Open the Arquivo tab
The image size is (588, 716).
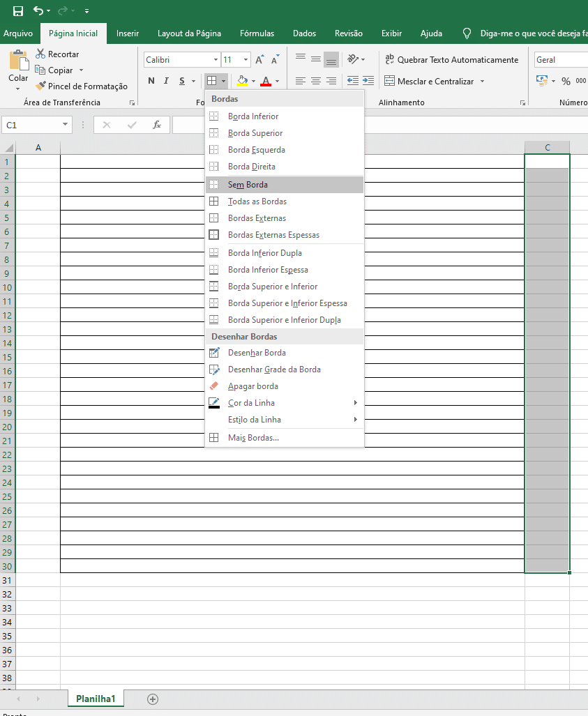[18, 33]
